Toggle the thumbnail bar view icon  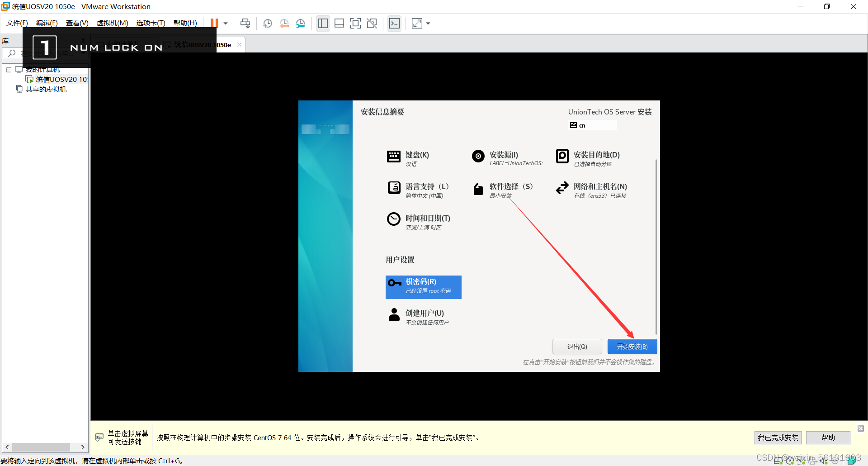[x=340, y=23]
